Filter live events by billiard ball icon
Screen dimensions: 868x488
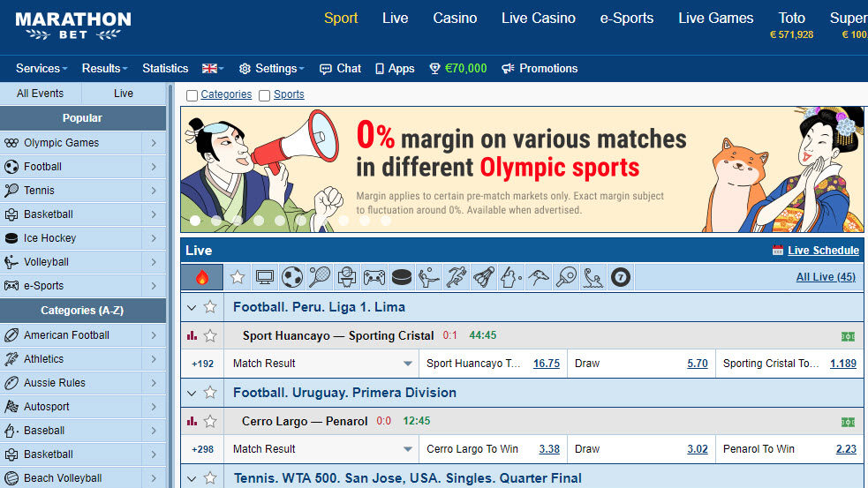click(621, 277)
